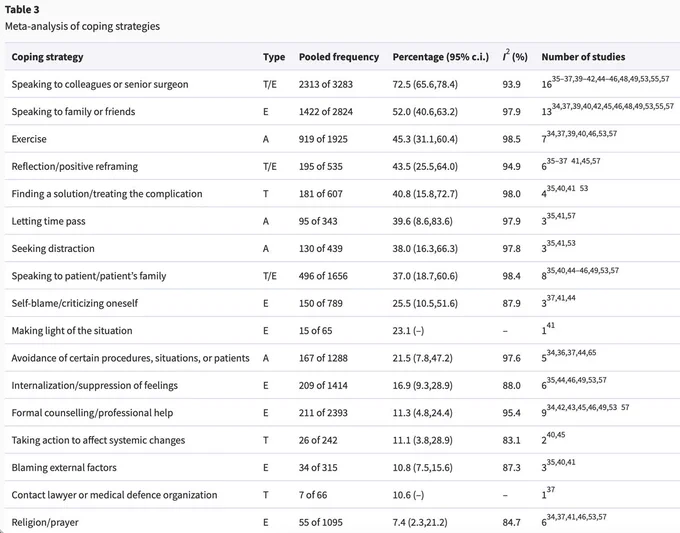The width and height of the screenshot is (680, 533).
Task: Click the 'Letting time pass' row label
Action: point(49,221)
